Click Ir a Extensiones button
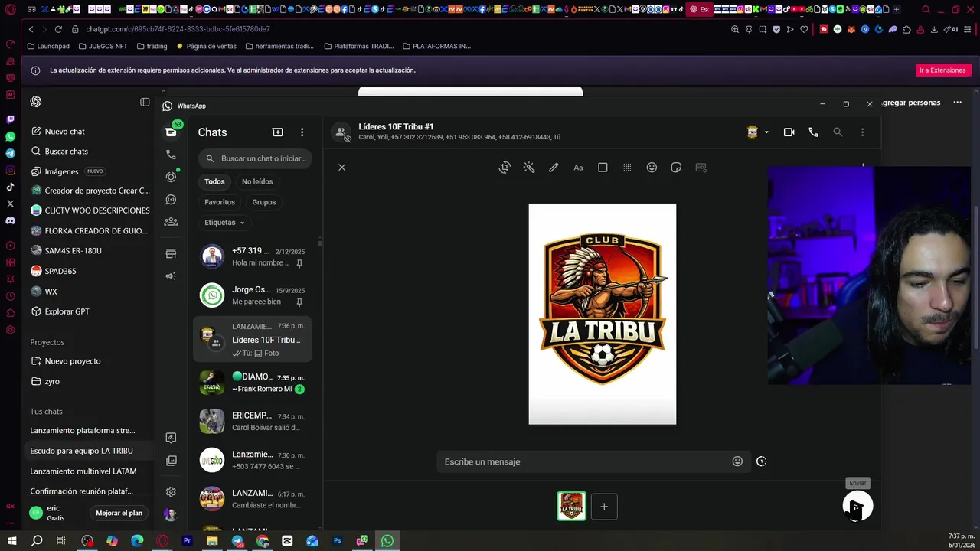 pos(942,70)
